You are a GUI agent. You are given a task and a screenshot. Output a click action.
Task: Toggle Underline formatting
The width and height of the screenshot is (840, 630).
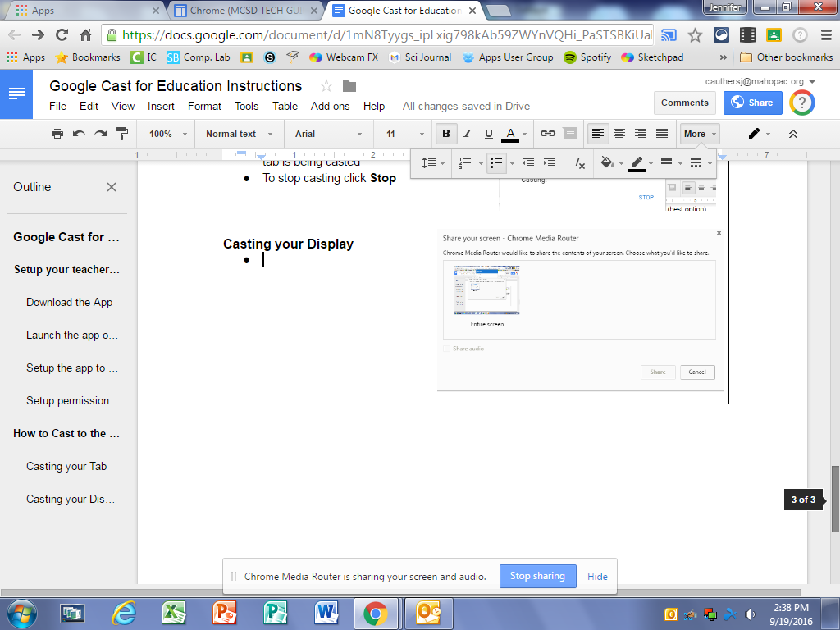[489, 134]
